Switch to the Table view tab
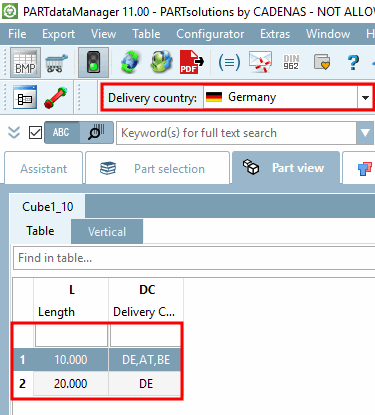 (x=40, y=231)
